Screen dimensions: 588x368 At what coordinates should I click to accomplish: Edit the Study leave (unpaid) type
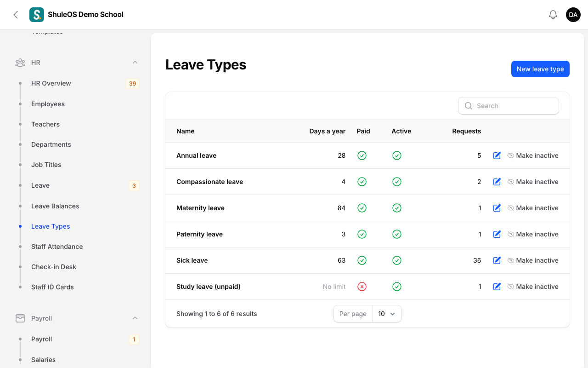(x=497, y=287)
